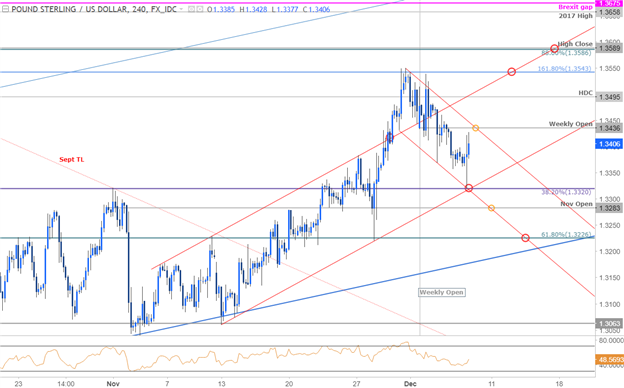Click the 1.3495 price tag
624x388 pixels.
point(609,97)
